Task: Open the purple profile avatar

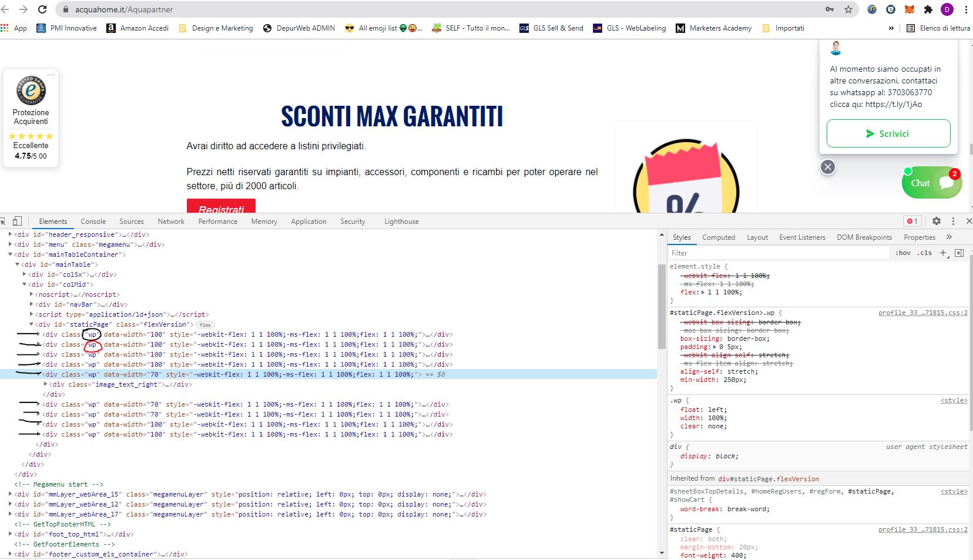Action: tap(947, 9)
